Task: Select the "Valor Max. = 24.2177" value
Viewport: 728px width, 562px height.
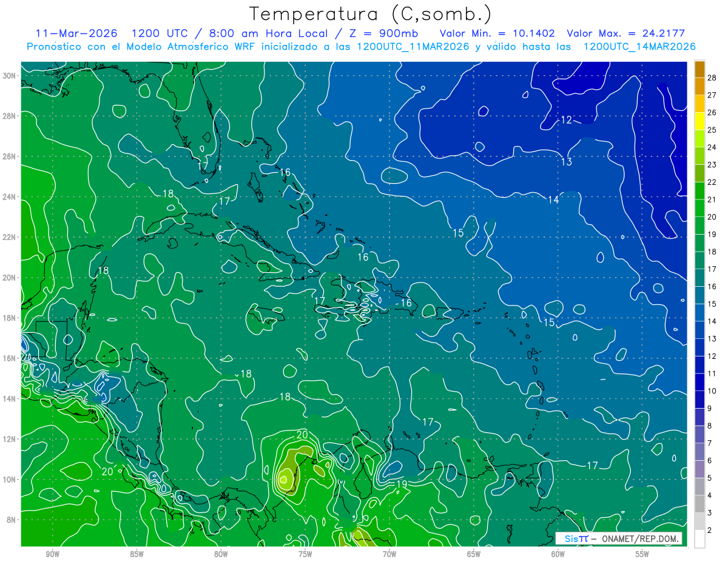Action: coord(626,33)
